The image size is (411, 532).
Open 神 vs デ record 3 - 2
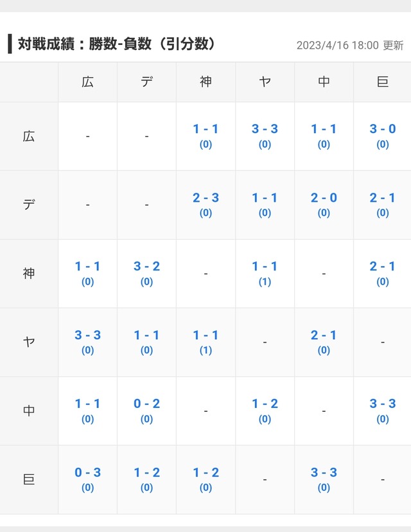(146, 273)
